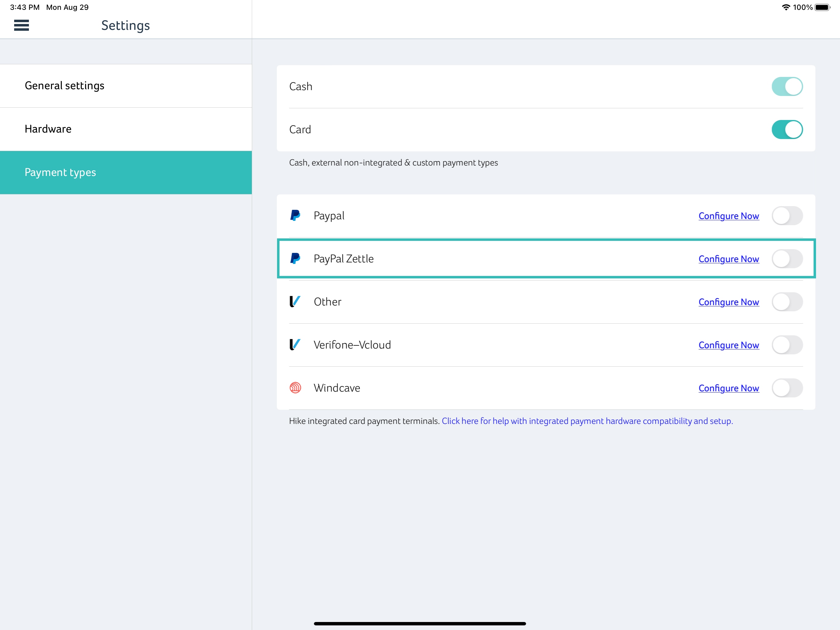Screen dimensions: 840x630
Task: Click the PayPal Zettle label
Action: [343, 259]
